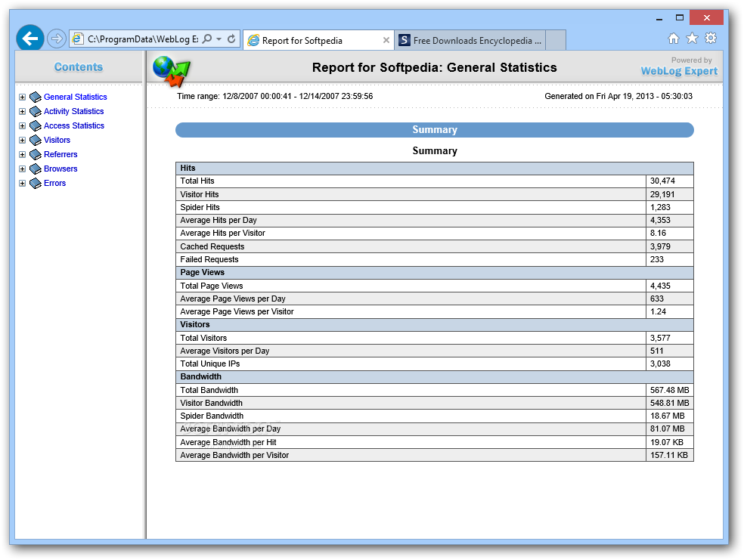Expand the Browsers tree node
The height and width of the screenshot is (560, 744).
click(22, 169)
